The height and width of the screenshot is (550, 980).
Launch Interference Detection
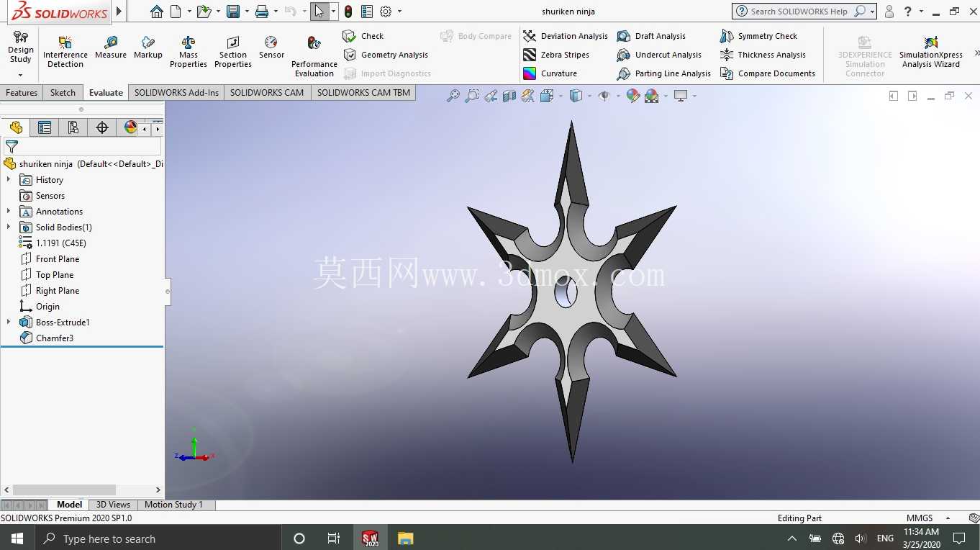pyautogui.click(x=65, y=52)
